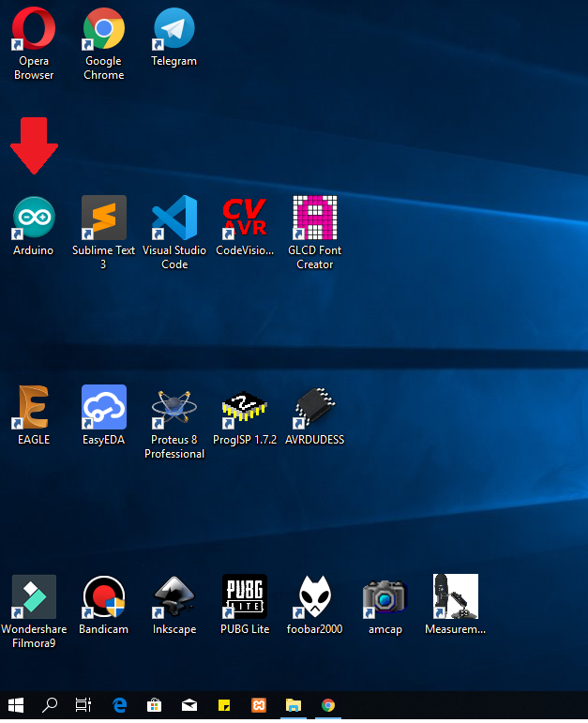Image resolution: width=588 pixels, height=723 pixels.
Task: Open Sticky Notes from the taskbar
Action: tap(224, 705)
